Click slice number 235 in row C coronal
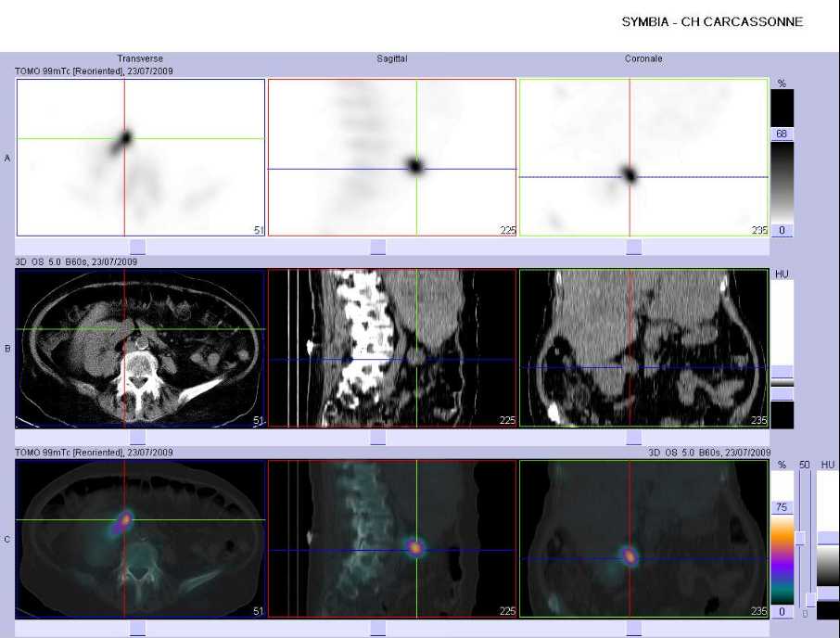Image resolution: width=840 pixels, height=638 pixels. pyautogui.click(x=759, y=611)
